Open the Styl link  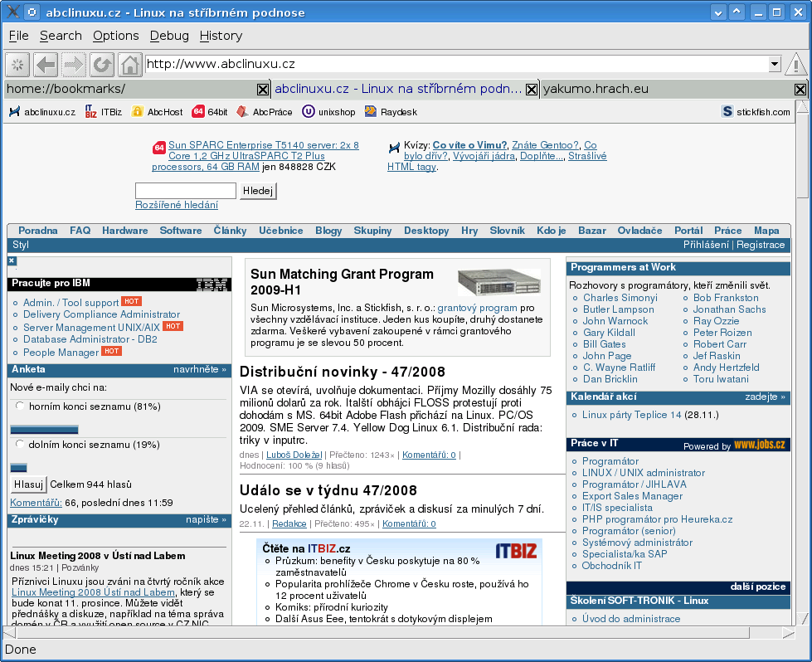click(21, 245)
